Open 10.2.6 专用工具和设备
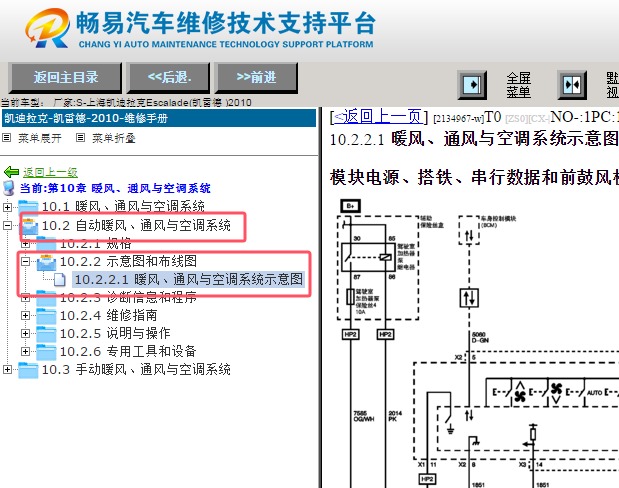 [x=128, y=351]
